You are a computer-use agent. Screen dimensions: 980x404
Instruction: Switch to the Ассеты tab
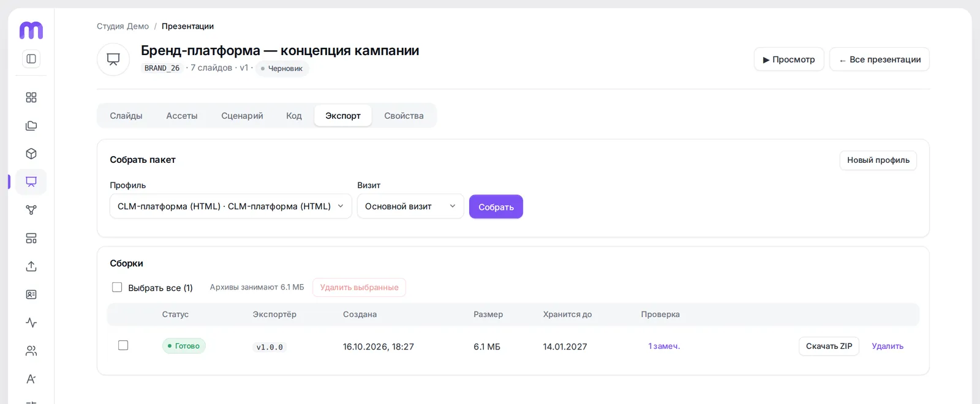[x=182, y=116]
